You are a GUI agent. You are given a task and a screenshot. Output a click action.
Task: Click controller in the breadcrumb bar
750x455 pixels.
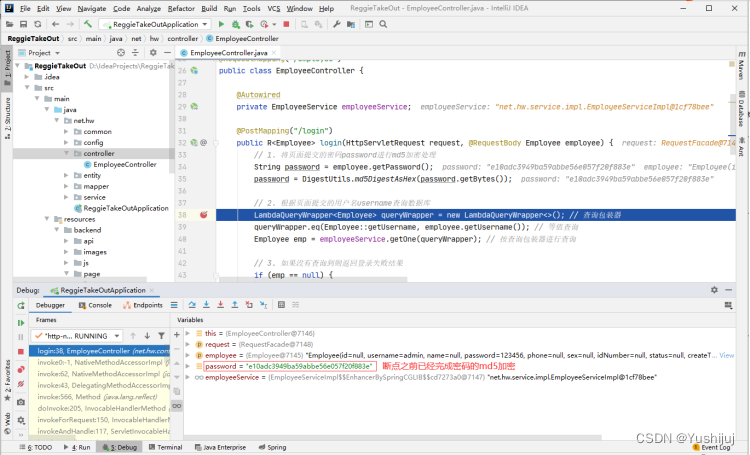pos(182,39)
